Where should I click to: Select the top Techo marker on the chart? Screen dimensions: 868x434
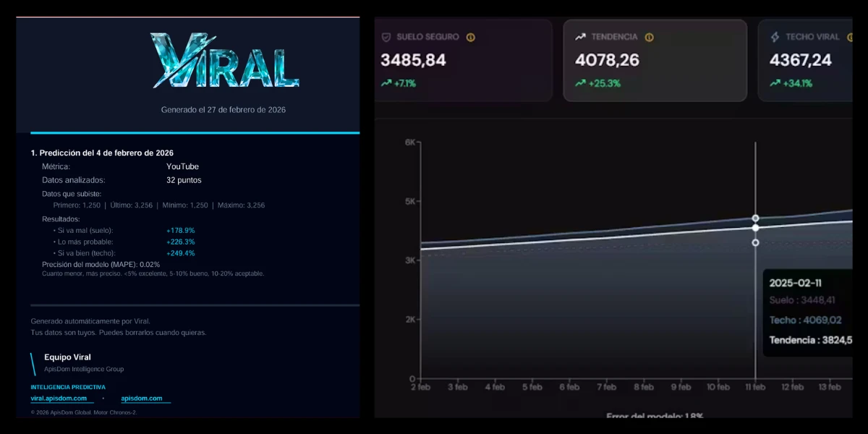point(755,217)
